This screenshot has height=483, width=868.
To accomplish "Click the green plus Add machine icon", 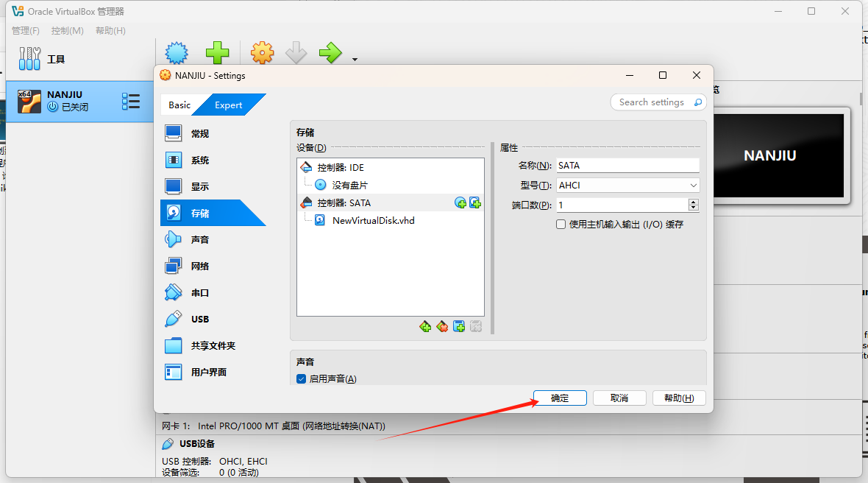I will [x=217, y=53].
